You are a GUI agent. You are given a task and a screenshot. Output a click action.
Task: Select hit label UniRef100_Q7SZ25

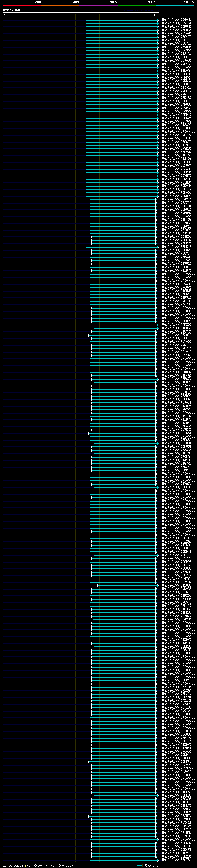tap(176, 203)
